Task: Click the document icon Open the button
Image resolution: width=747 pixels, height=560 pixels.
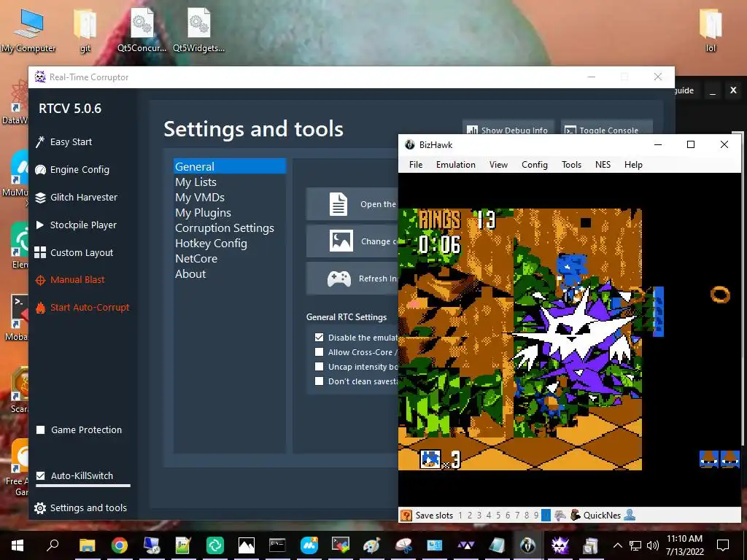Action: [x=352, y=204]
